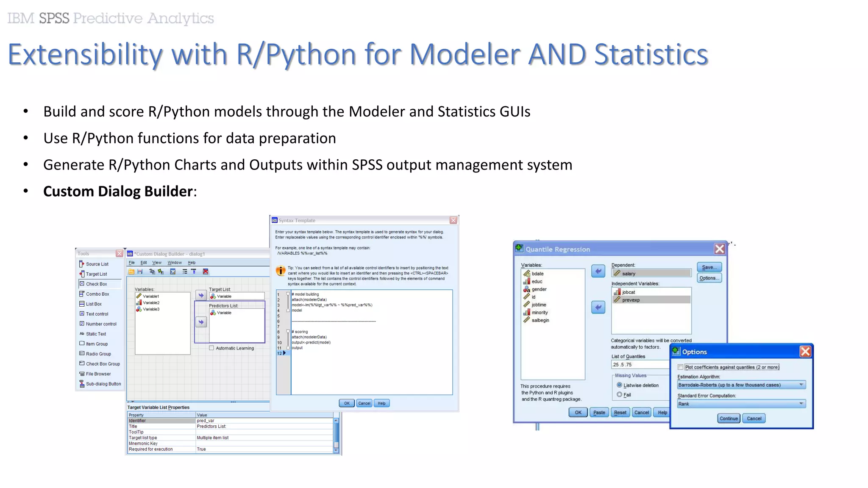Open the Standard Error Computation dropdown
The height and width of the screenshot is (488, 868).
point(741,404)
